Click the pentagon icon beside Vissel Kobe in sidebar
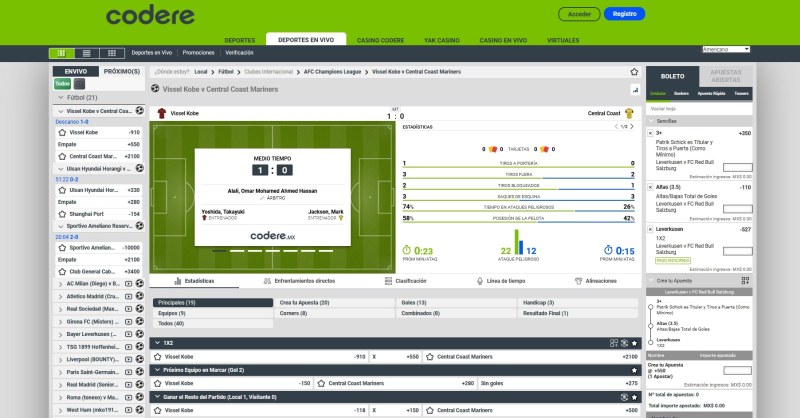The image size is (800, 418). click(62, 132)
